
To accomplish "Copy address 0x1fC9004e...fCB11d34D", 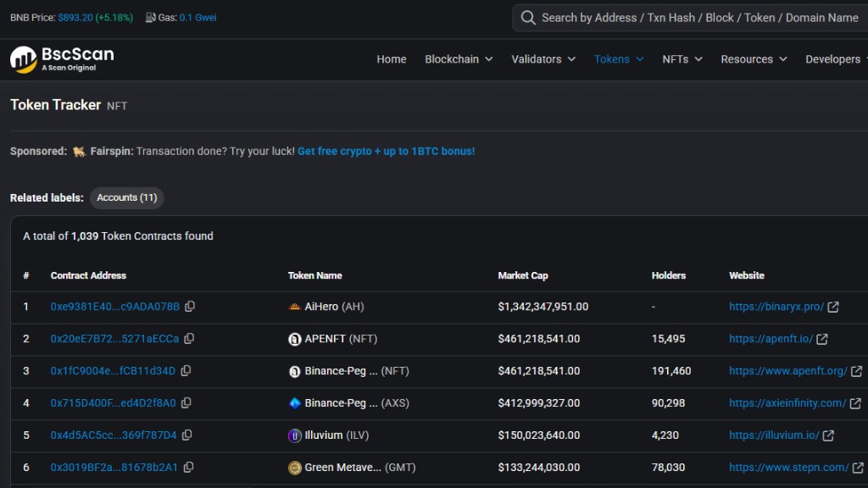I will 186,371.
